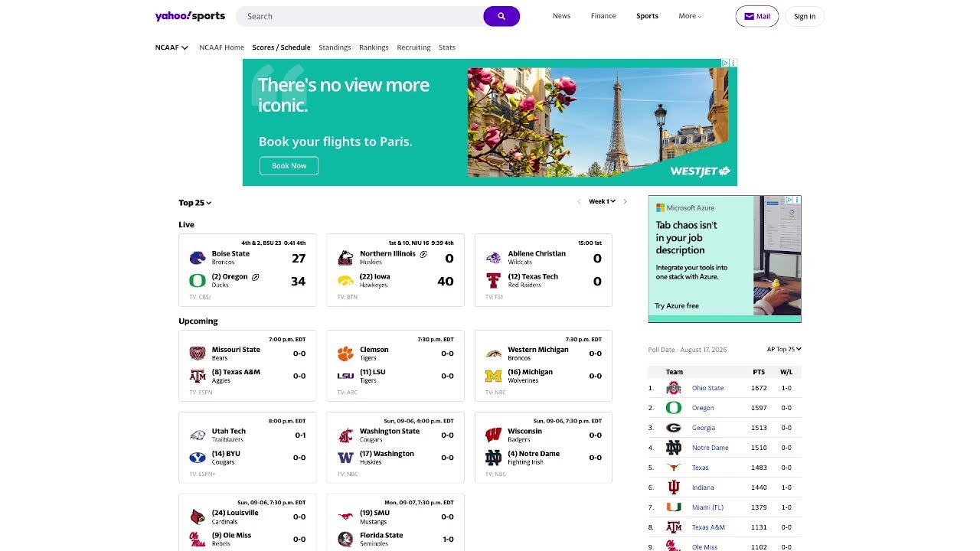Click the Missouri State Bears logo
The width and height of the screenshot is (980, 551).
(x=198, y=354)
